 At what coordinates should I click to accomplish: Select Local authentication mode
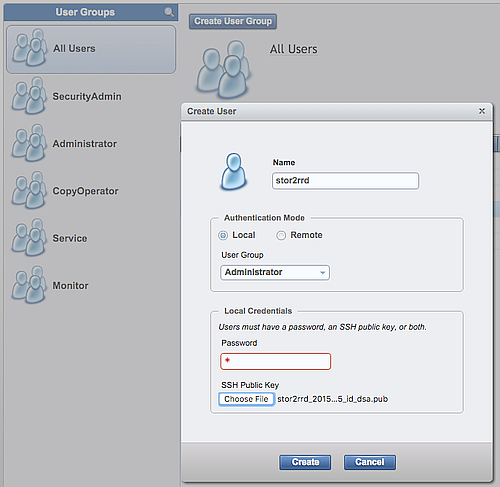coord(223,235)
